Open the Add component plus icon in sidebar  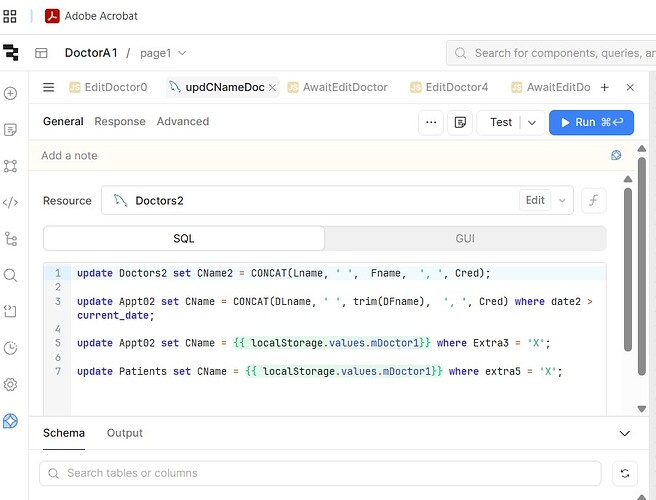click(10, 93)
